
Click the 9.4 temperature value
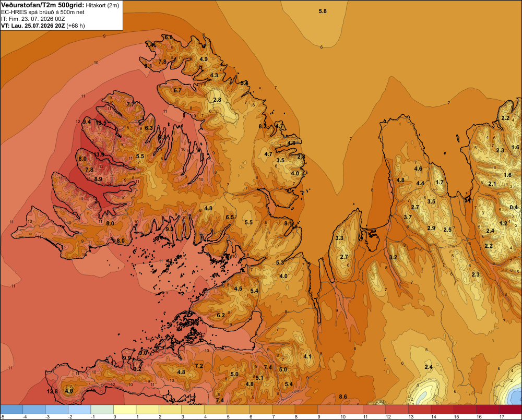pyautogui.click(x=87, y=122)
